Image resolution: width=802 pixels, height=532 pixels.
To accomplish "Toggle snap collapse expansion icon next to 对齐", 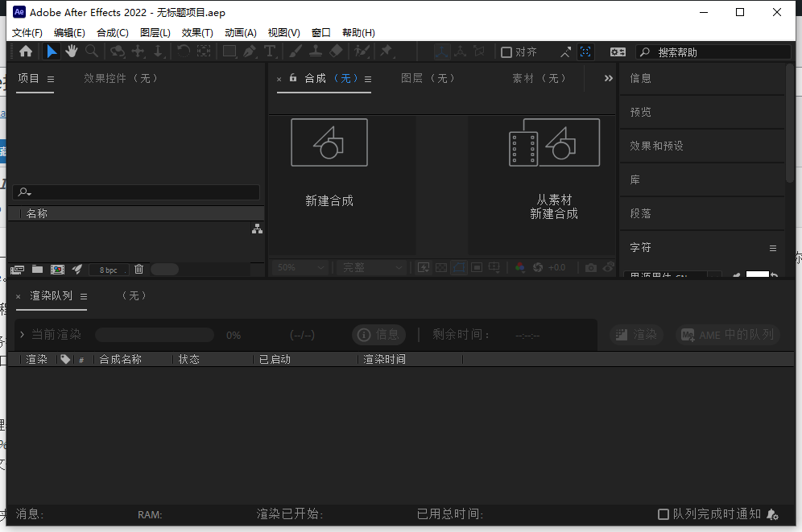I will 565,52.
